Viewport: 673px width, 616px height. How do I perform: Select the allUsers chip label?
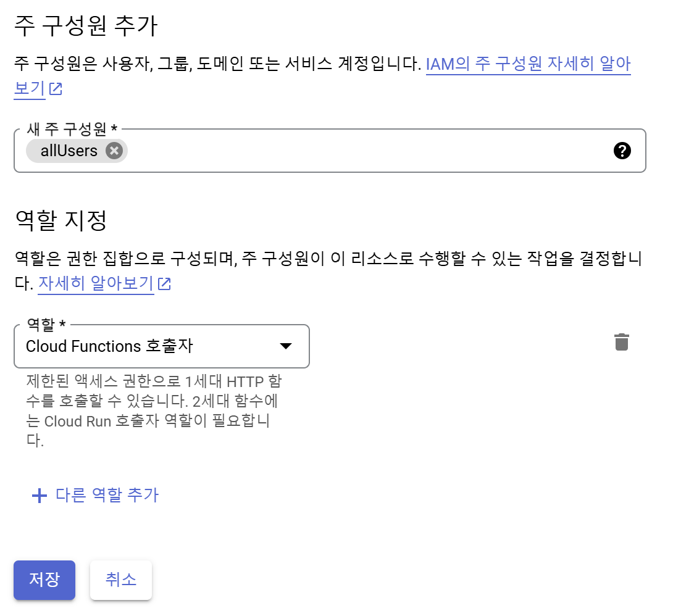click(x=69, y=151)
